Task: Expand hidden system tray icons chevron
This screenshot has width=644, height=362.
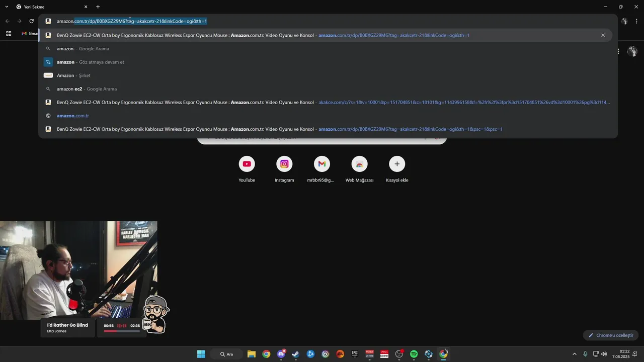Action: 575,354
